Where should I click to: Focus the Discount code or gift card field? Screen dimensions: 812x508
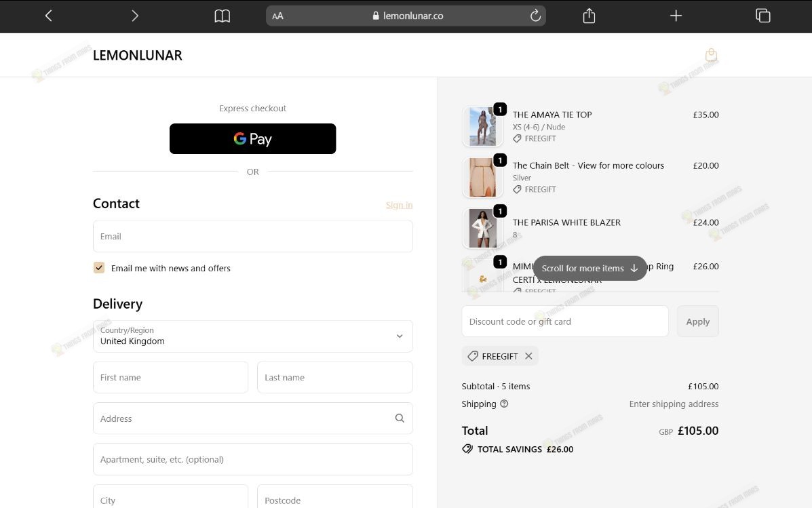tap(565, 321)
